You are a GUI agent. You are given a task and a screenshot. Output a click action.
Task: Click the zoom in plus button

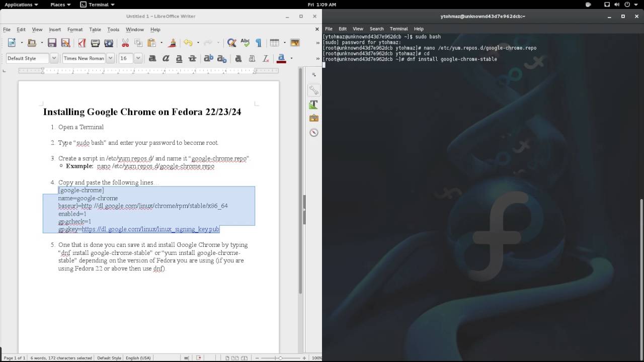[x=304, y=358]
